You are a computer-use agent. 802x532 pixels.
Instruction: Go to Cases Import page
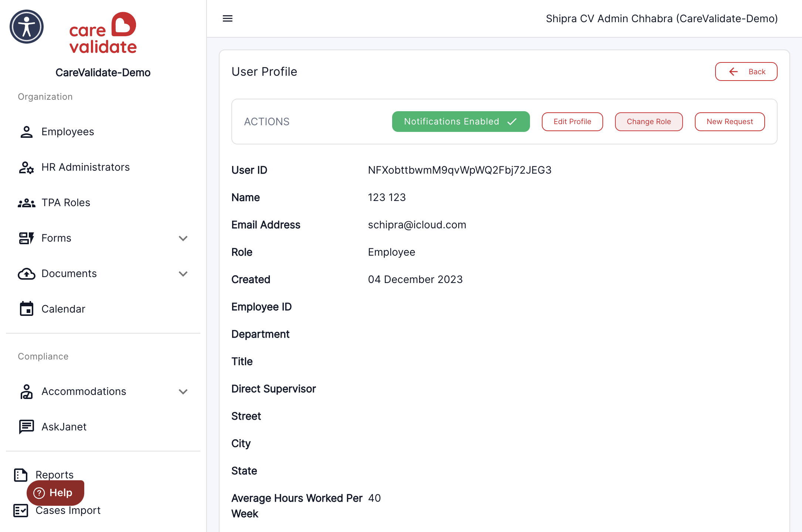click(x=68, y=511)
